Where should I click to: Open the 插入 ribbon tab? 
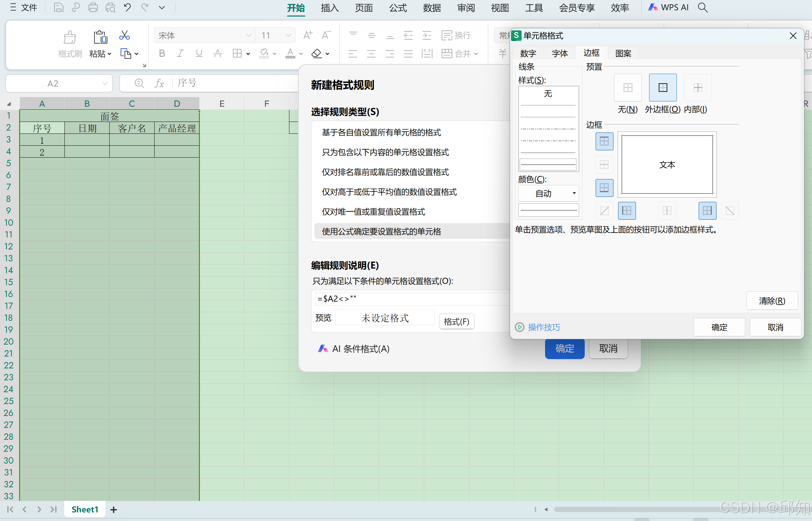(x=329, y=8)
